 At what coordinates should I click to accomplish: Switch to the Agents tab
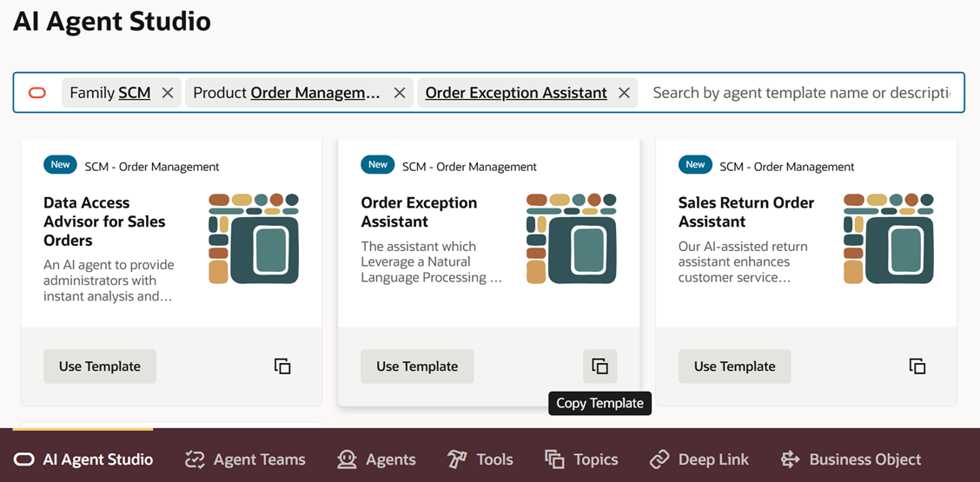pos(376,460)
